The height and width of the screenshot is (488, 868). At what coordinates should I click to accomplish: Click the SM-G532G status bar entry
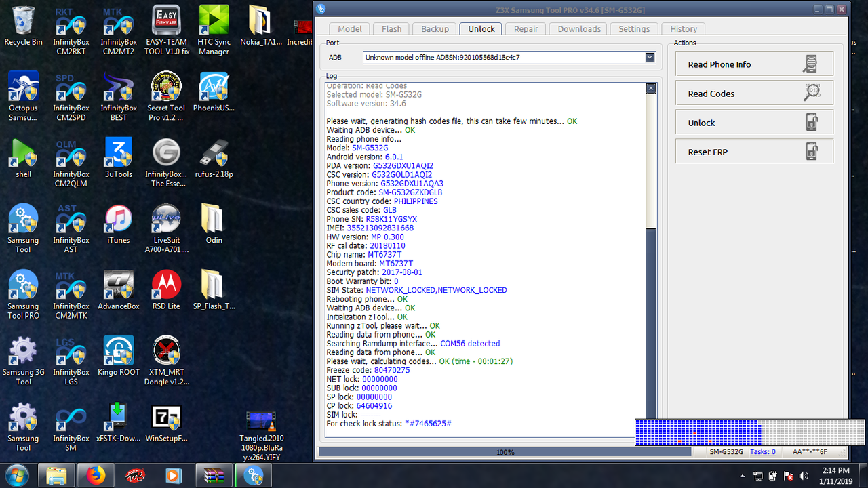pos(726,452)
